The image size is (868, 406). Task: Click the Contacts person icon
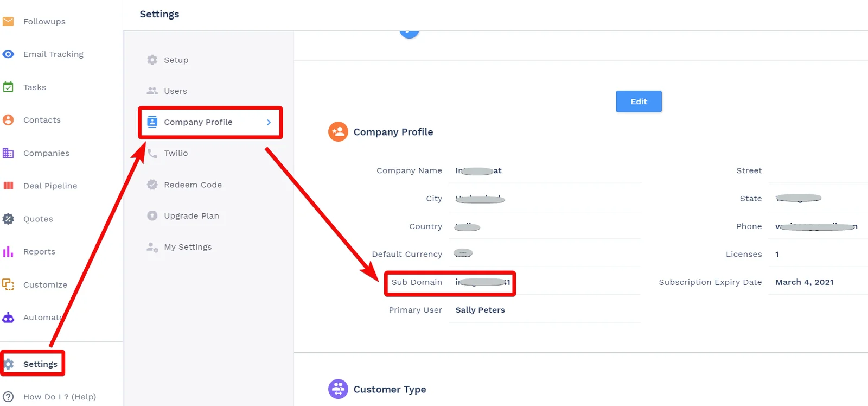click(8, 120)
